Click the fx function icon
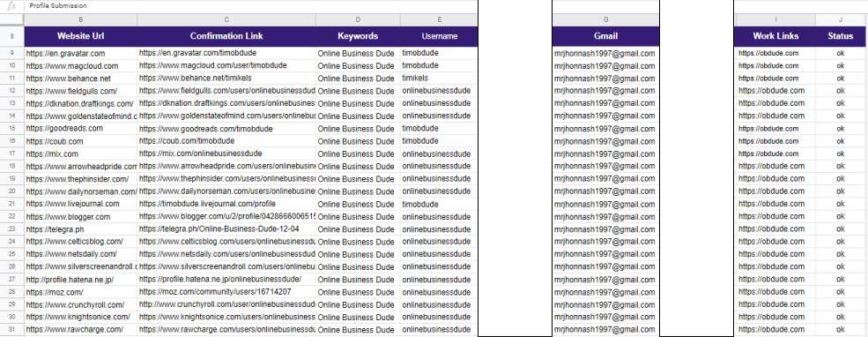Viewport: 868px width, 337px height. pyautogui.click(x=11, y=6)
